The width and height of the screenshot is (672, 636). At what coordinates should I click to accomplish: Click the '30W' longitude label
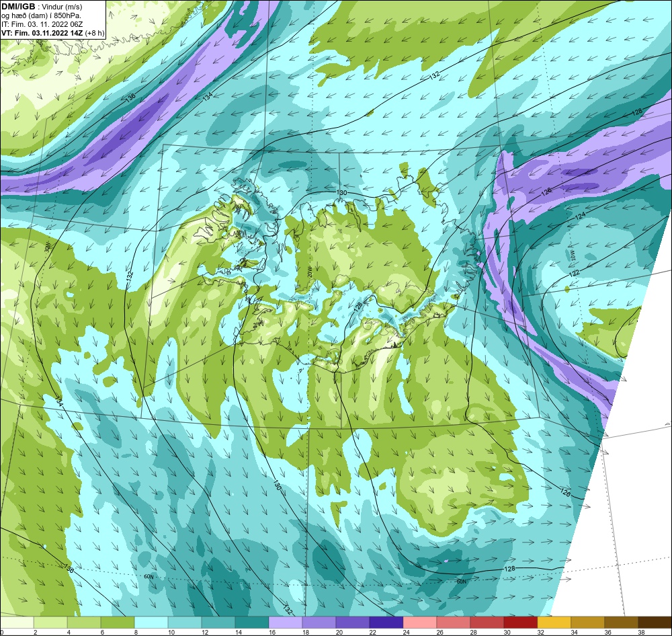(x=47, y=247)
